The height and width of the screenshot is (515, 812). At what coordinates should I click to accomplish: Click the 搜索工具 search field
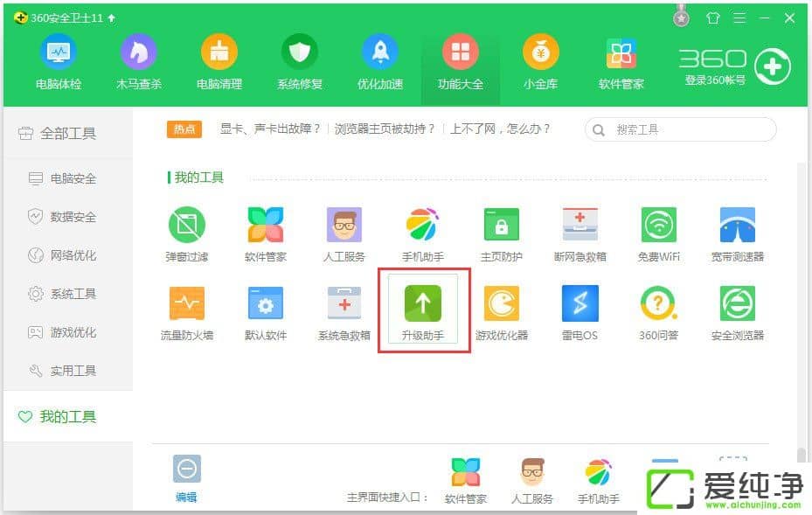(x=680, y=129)
